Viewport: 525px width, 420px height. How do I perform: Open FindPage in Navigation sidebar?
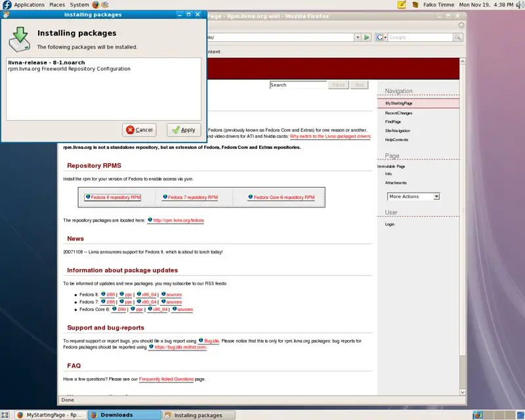[x=392, y=122]
